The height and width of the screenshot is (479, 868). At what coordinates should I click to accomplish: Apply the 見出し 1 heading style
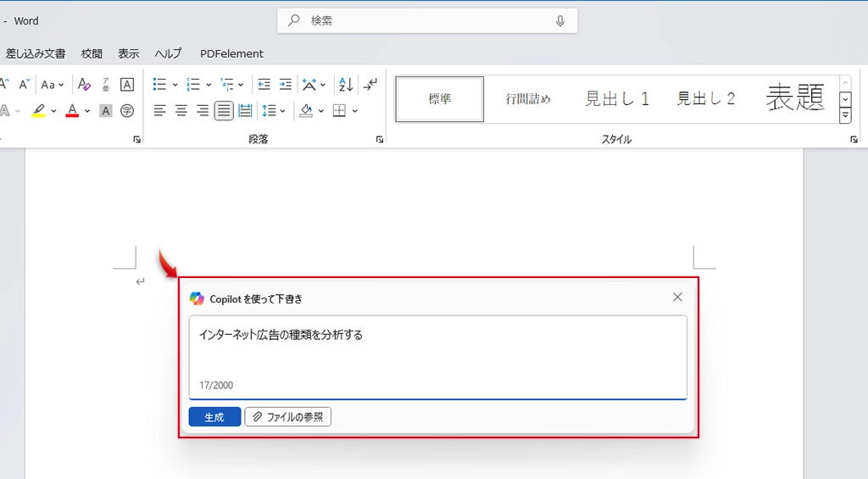617,99
